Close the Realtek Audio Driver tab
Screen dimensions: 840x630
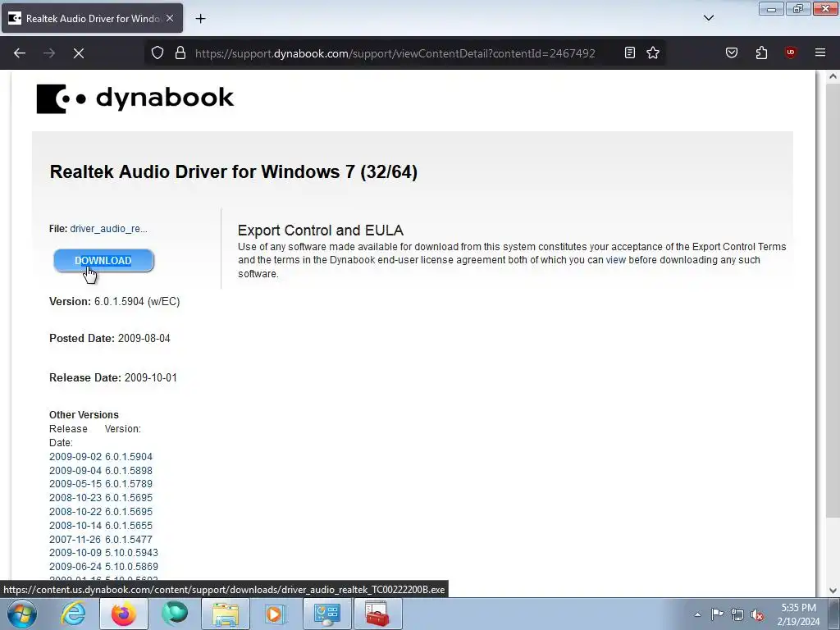coord(170,18)
